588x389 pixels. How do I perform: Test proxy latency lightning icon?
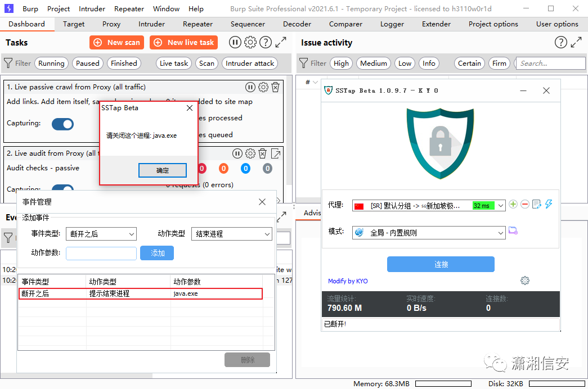point(549,204)
